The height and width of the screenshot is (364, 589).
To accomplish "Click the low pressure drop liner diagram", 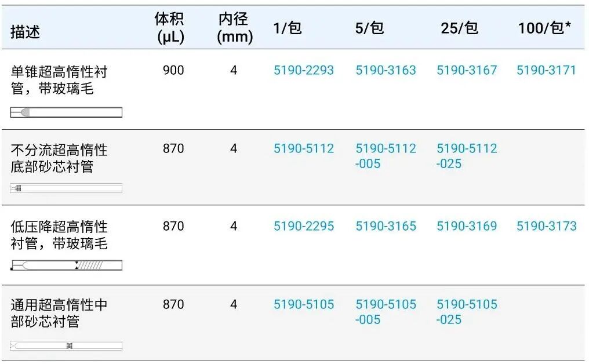I will 66,265.
